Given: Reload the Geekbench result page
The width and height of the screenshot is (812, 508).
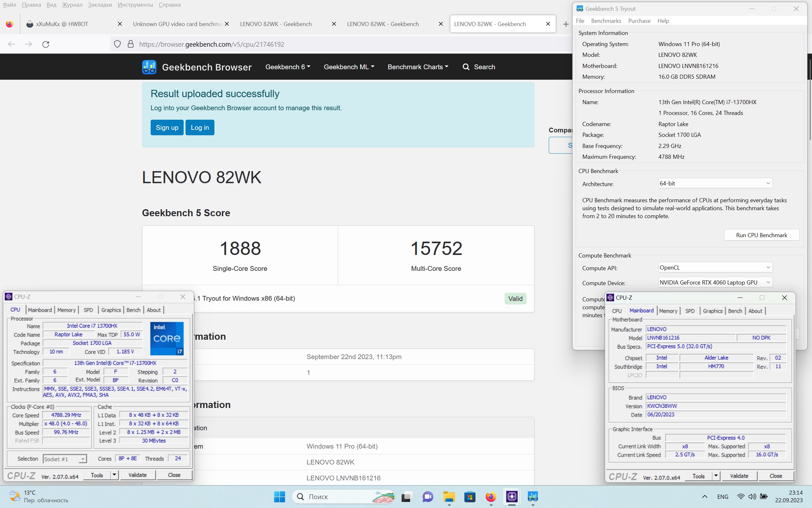Looking at the screenshot, I should [46, 44].
